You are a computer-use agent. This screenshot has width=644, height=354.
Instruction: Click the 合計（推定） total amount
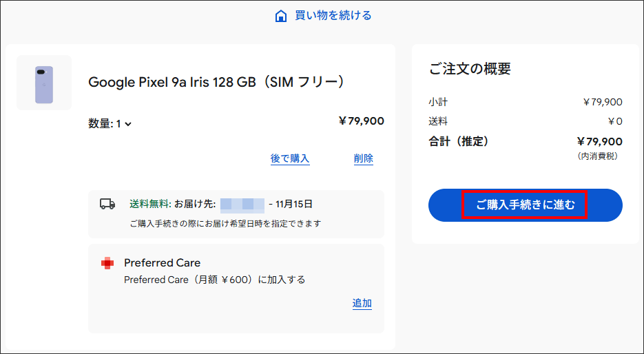599,141
